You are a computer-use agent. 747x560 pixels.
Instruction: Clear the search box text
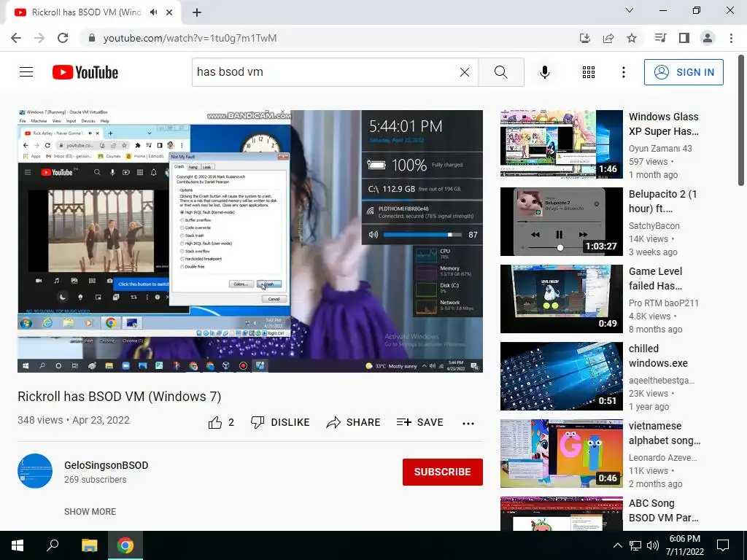click(x=465, y=72)
